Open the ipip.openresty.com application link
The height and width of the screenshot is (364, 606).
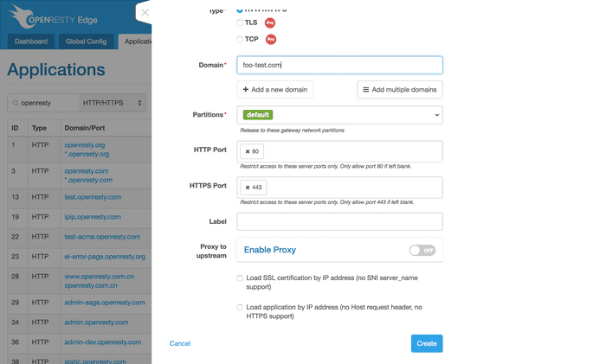coord(93,217)
